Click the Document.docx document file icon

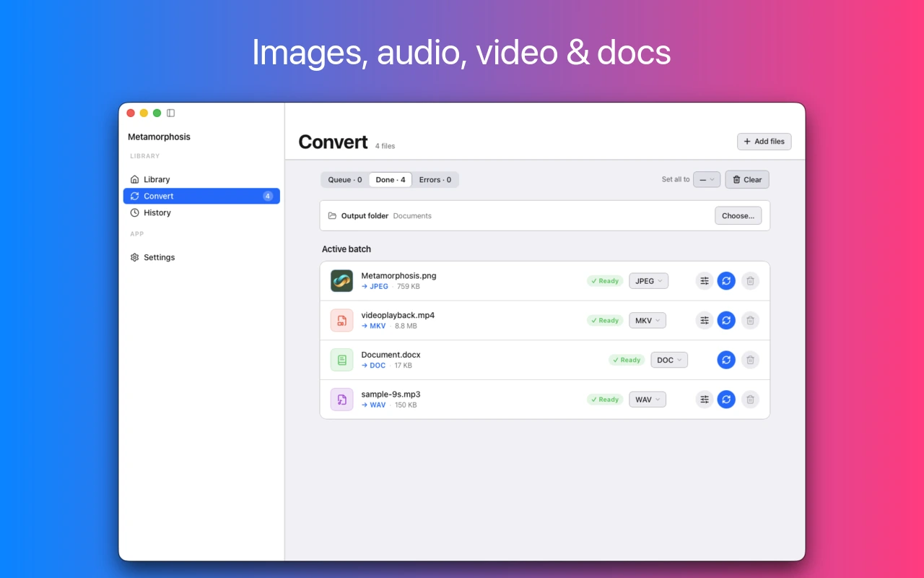[341, 360]
